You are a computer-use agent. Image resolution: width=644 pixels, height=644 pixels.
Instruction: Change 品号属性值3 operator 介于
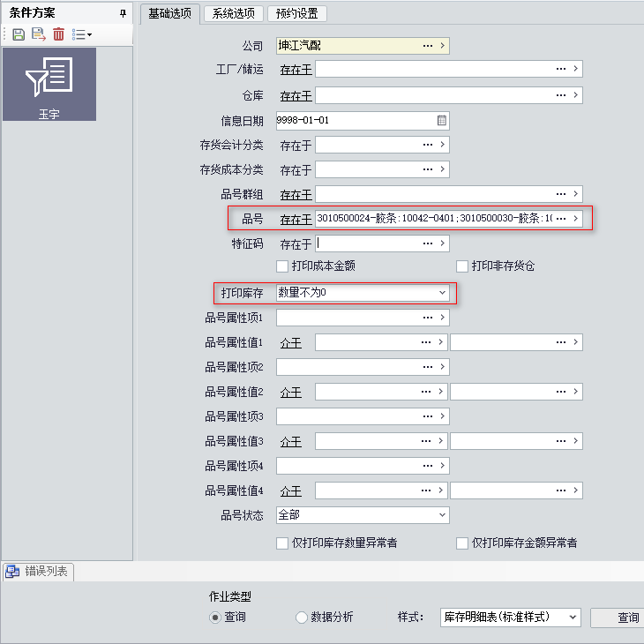click(x=291, y=441)
